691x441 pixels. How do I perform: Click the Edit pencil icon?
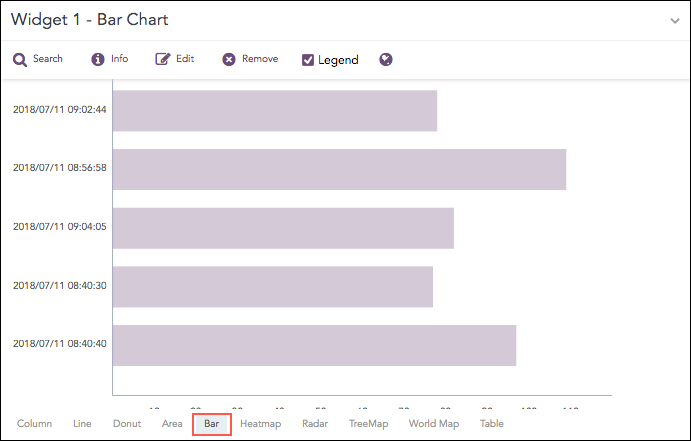[162, 60]
